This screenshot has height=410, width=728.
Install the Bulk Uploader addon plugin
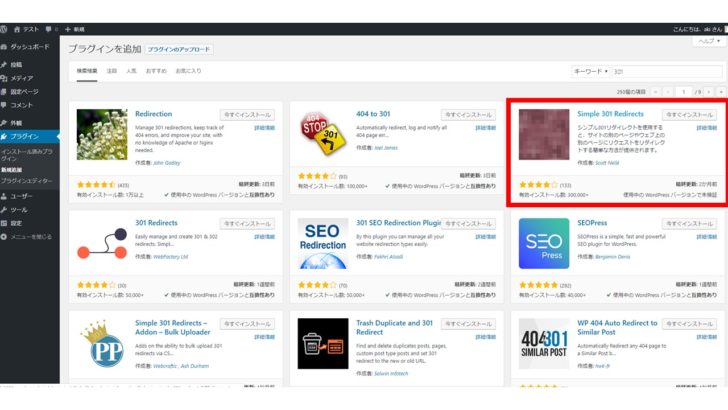point(247,324)
